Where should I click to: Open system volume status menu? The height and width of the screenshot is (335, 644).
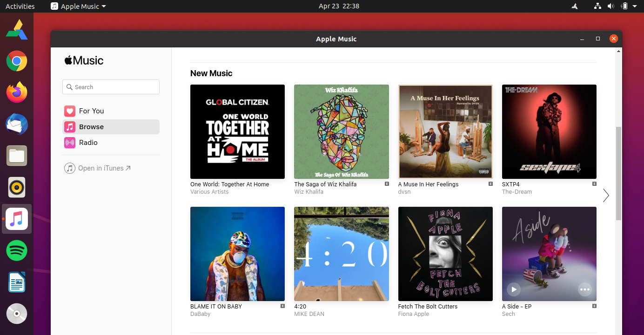[x=610, y=6]
